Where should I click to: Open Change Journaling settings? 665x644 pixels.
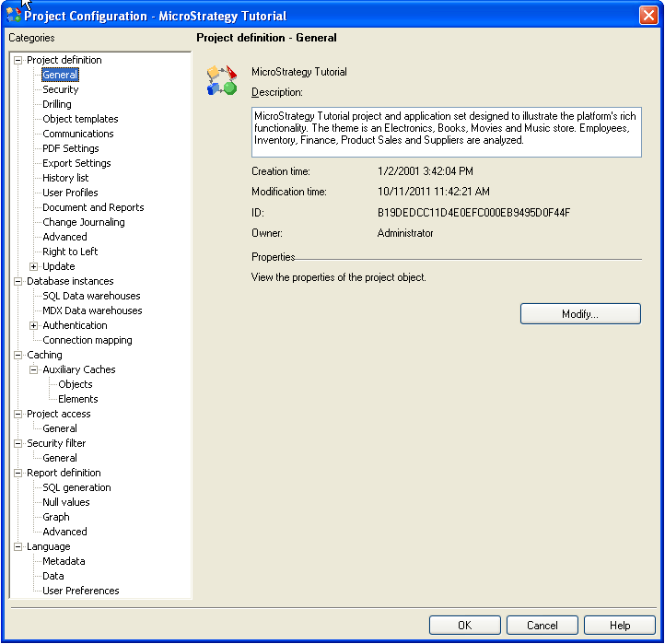pos(84,222)
